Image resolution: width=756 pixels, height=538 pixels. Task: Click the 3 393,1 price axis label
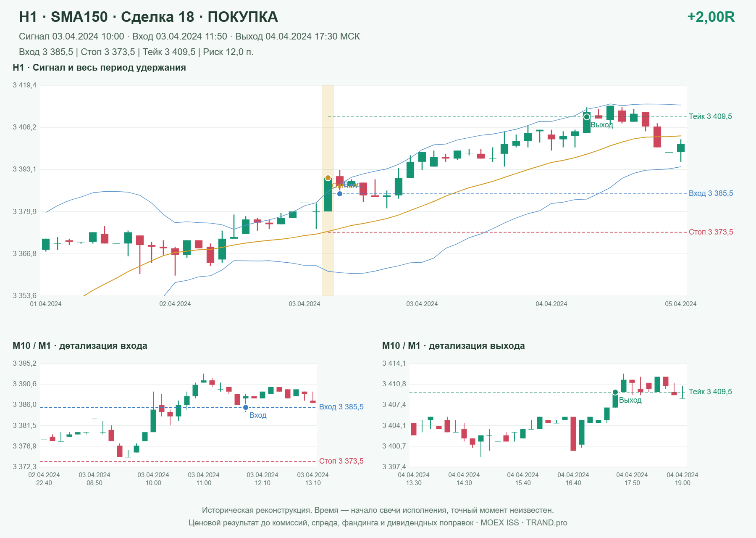click(x=24, y=169)
